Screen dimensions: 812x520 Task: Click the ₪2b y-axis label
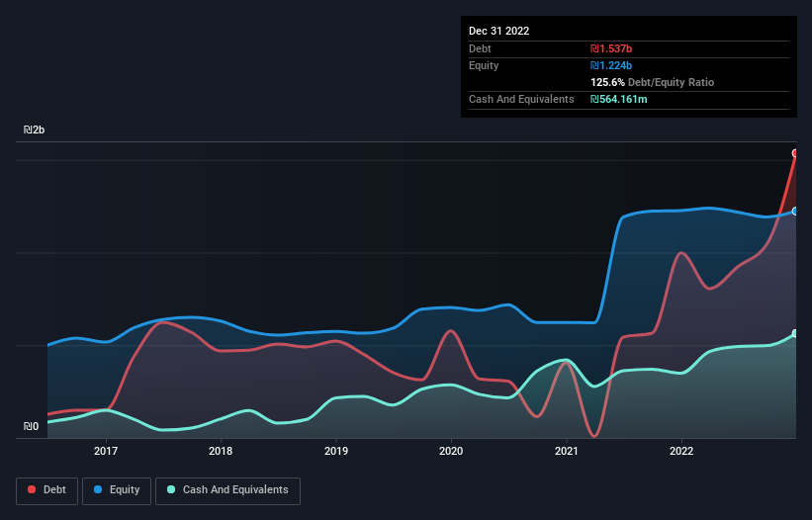35,130
